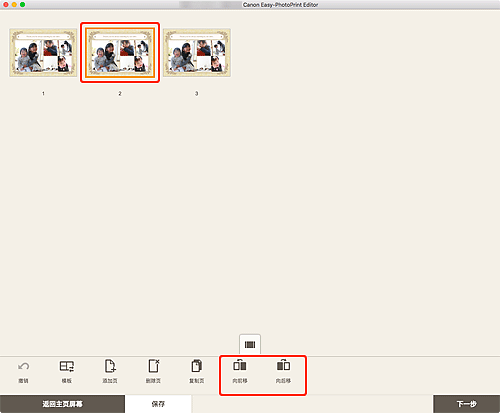Open the Template (模板) tool
This screenshot has width=500, height=413.
[x=67, y=366]
